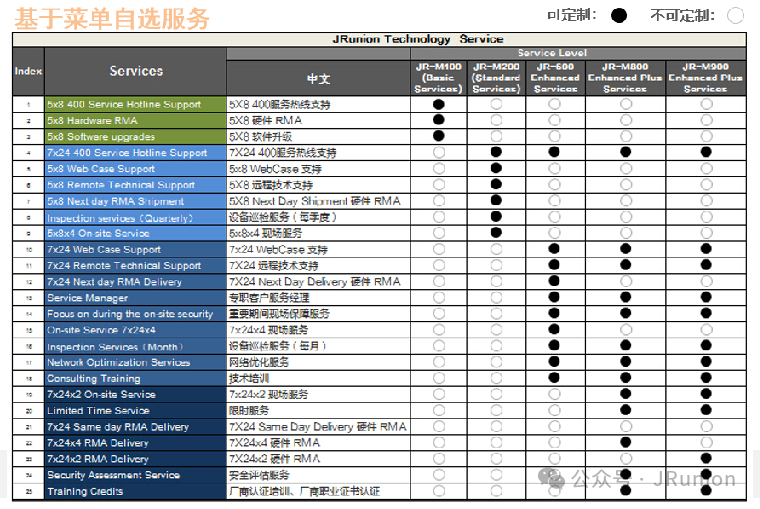Screen dimensions: 760x509
Task: Click the JR-600 circle for Consulting Training
Action: (x=554, y=378)
